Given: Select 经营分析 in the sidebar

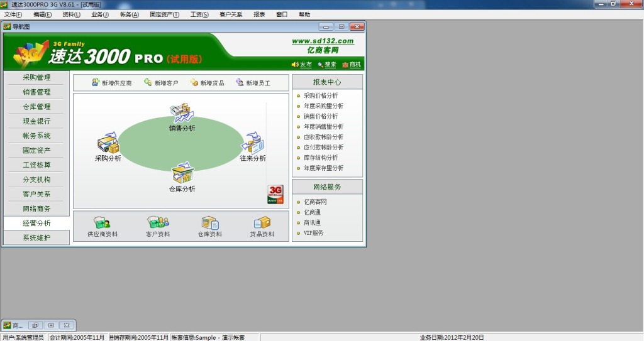Looking at the screenshot, I should point(36,223).
